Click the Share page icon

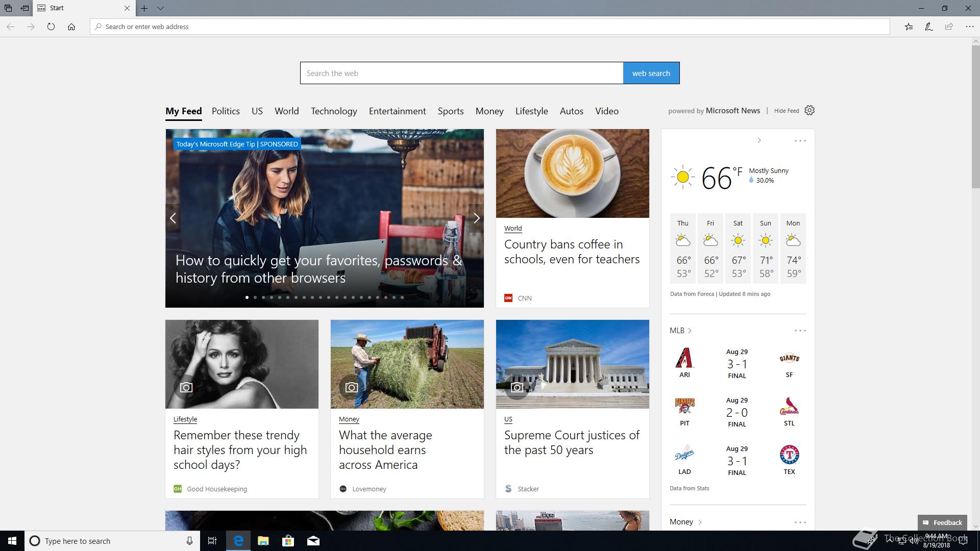[x=949, y=27]
